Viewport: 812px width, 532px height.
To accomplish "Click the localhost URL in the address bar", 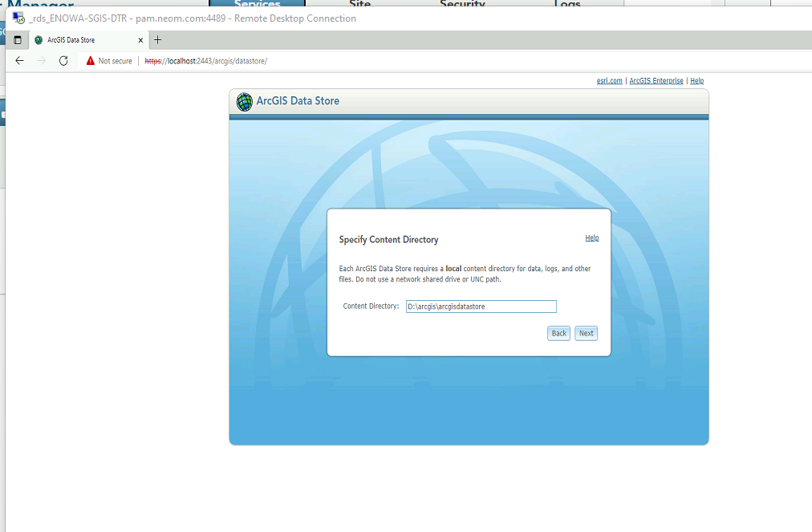I will [x=205, y=61].
